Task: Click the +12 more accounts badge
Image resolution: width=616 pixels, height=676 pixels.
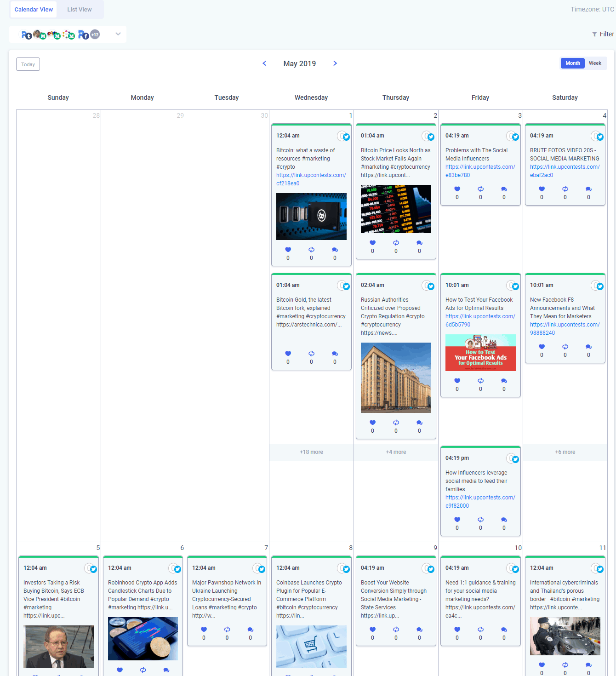Action: pos(95,34)
